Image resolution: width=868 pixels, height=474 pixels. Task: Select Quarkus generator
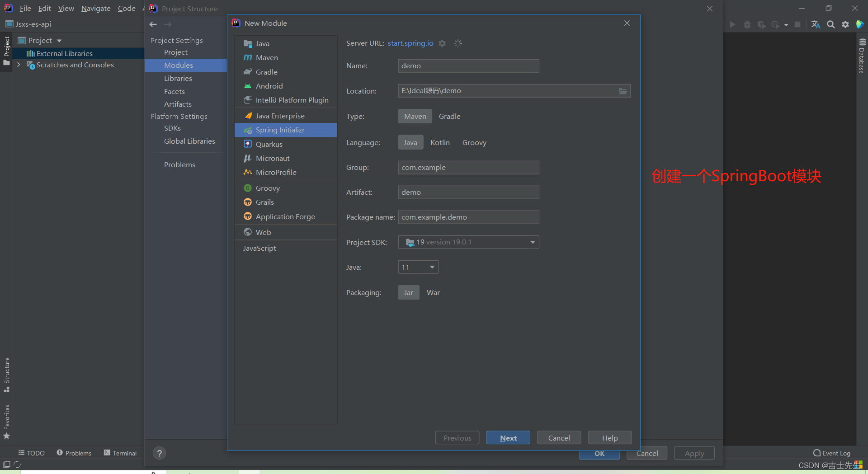[x=286, y=144]
